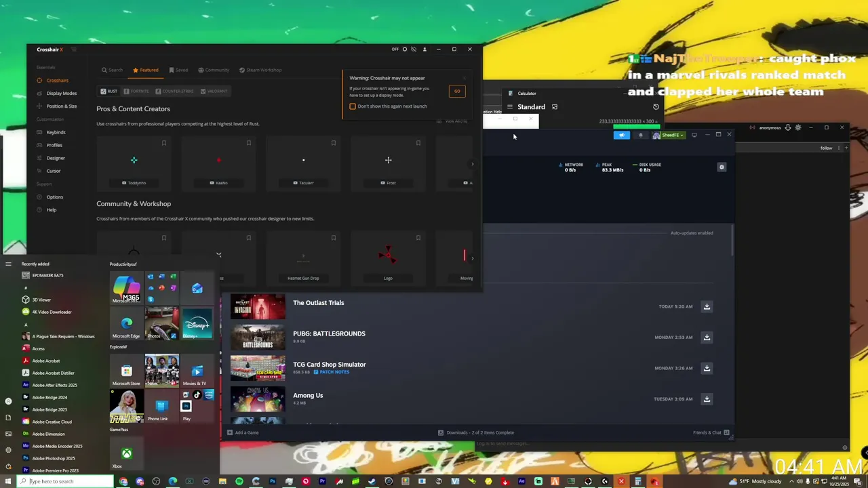
Task: Switch to the Saved tab
Action: [x=178, y=70]
